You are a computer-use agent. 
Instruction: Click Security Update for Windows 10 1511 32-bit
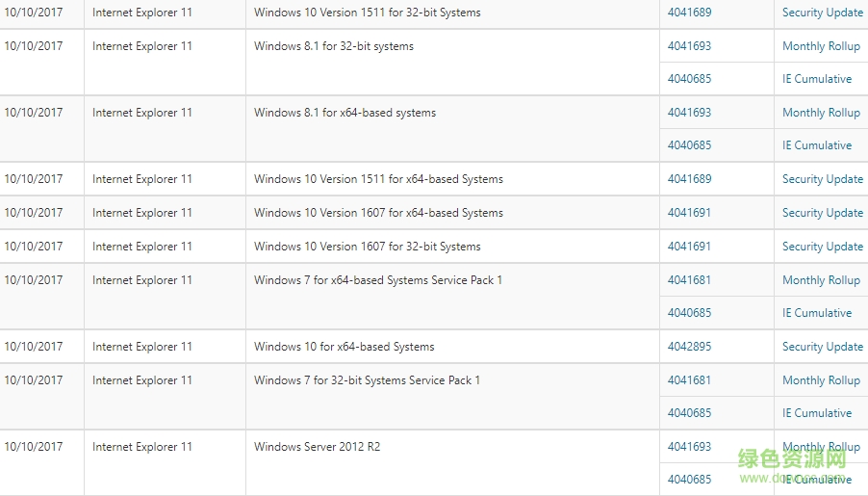pos(822,13)
